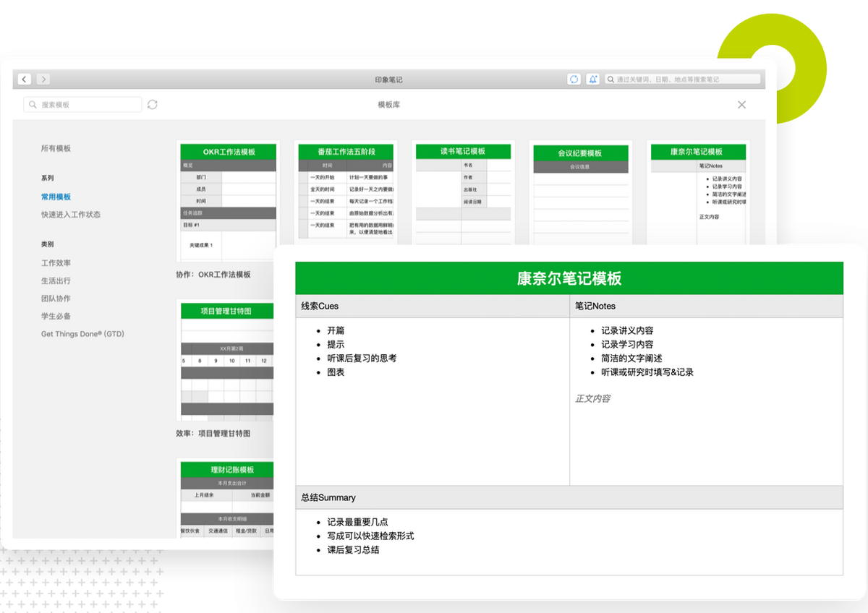Choose the 工作效率 category
This screenshot has width=868, height=613.
click(x=56, y=263)
